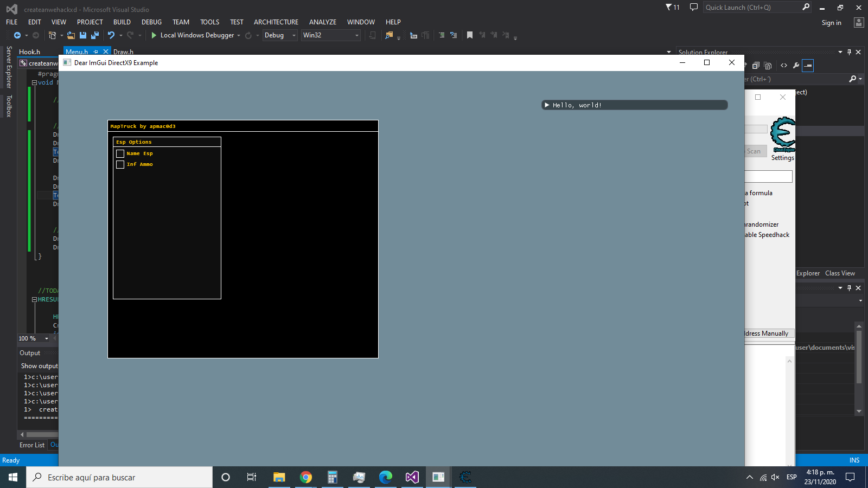Click the Open File toolbar icon
The height and width of the screenshot is (488, 868).
pos(71,35)
